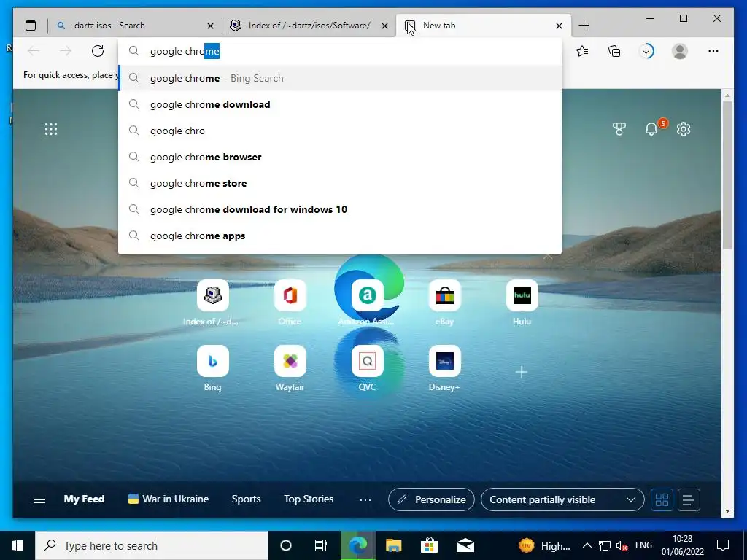Add a new quick link with plus tile

(522, 372)
